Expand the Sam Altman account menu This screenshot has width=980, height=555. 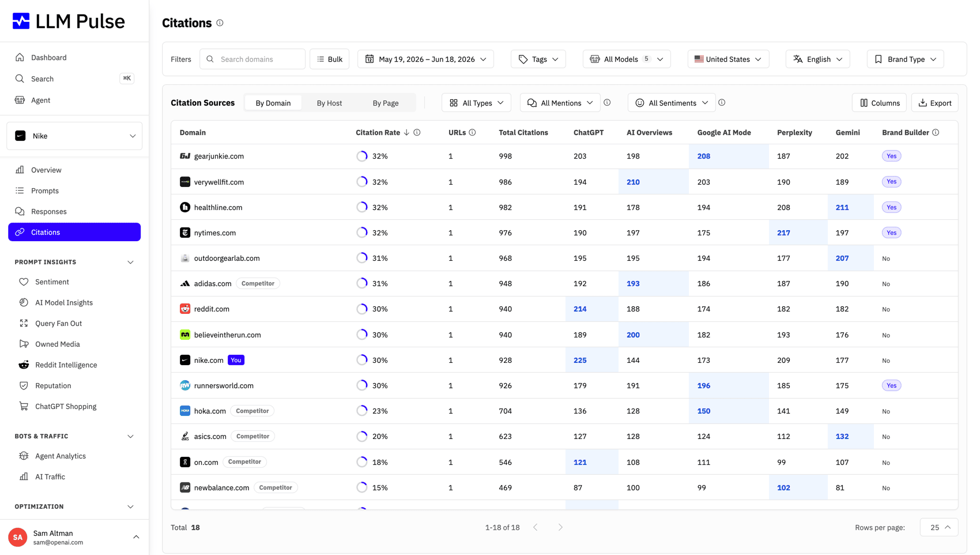[x=136, y=537]
